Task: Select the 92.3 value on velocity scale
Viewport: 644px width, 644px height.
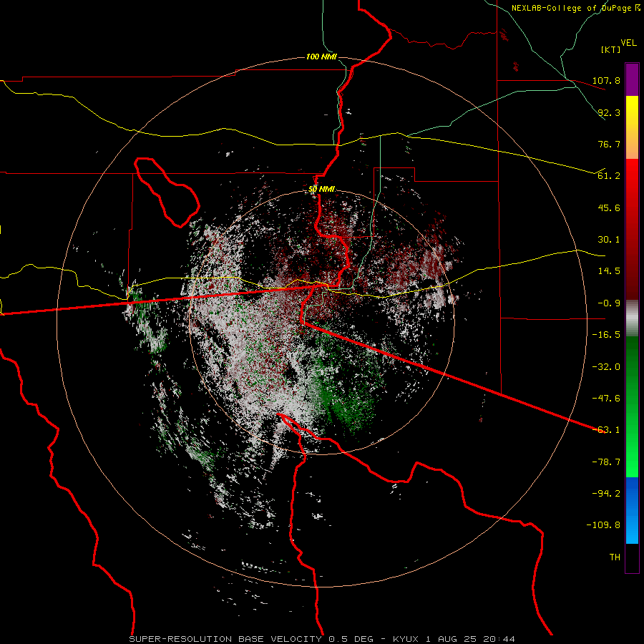Action: point(609,112)
